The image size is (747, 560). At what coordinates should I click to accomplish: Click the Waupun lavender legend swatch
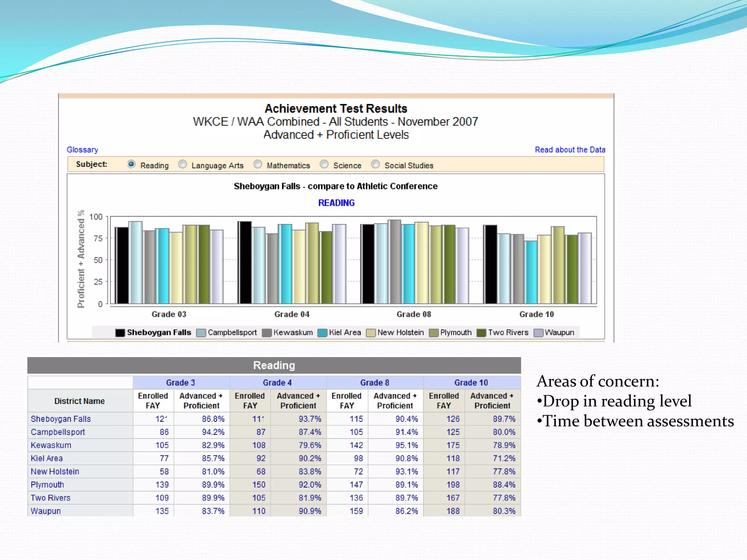click(538, 333)
